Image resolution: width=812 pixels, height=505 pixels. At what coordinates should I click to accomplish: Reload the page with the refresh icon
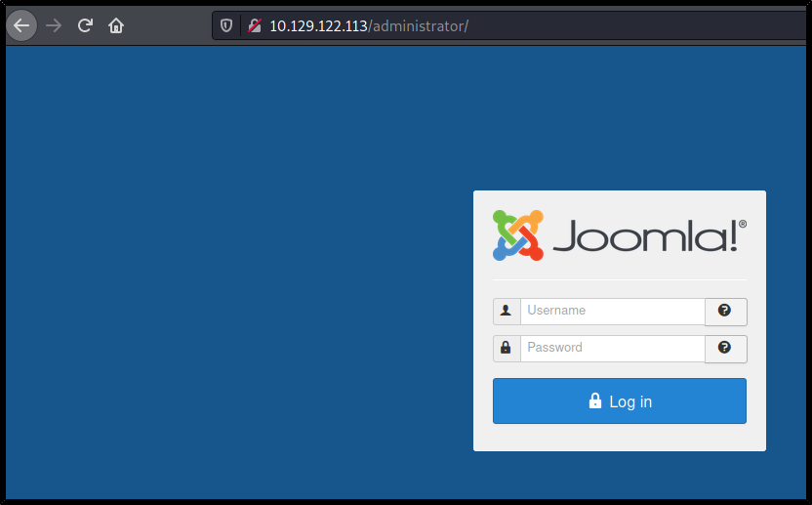click(x=85, y=25)
